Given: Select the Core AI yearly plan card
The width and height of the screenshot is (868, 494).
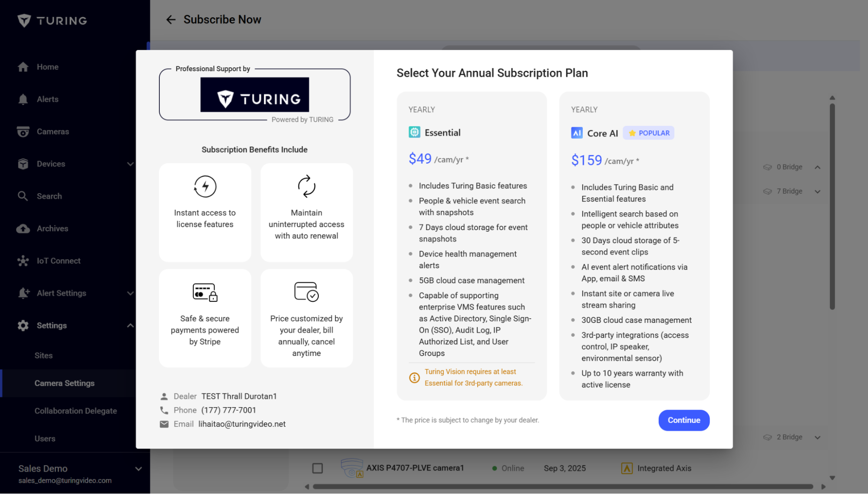Looking at the screenshot, I should 634,246.
